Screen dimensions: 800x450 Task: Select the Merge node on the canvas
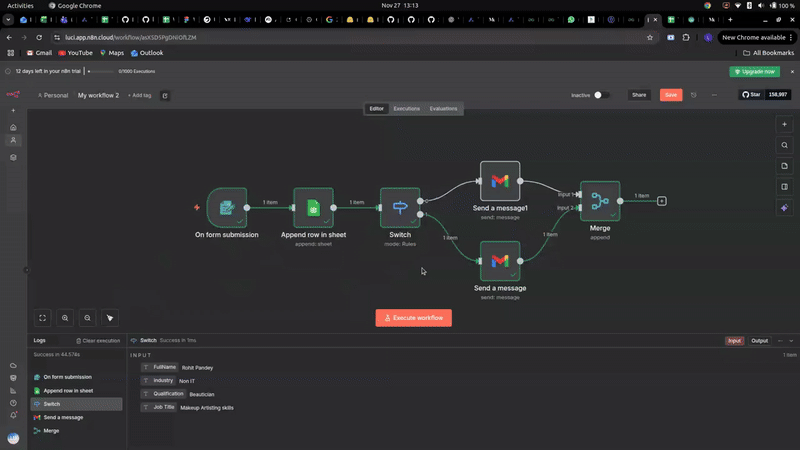600,201
